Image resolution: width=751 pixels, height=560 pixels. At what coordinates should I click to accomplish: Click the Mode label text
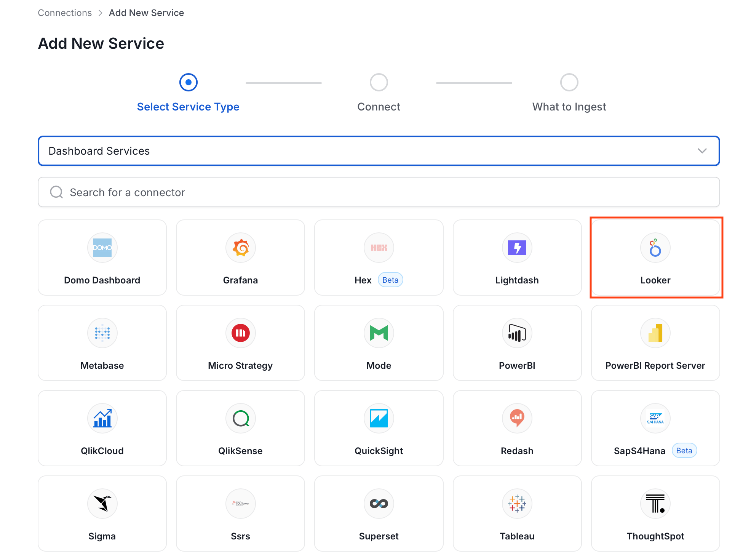pos(379,366)
